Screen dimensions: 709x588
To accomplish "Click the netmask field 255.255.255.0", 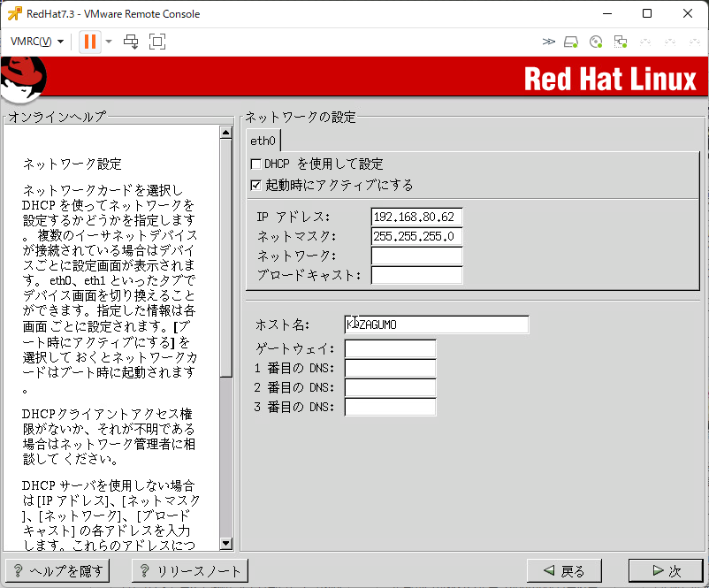I will tap(416, 236).
